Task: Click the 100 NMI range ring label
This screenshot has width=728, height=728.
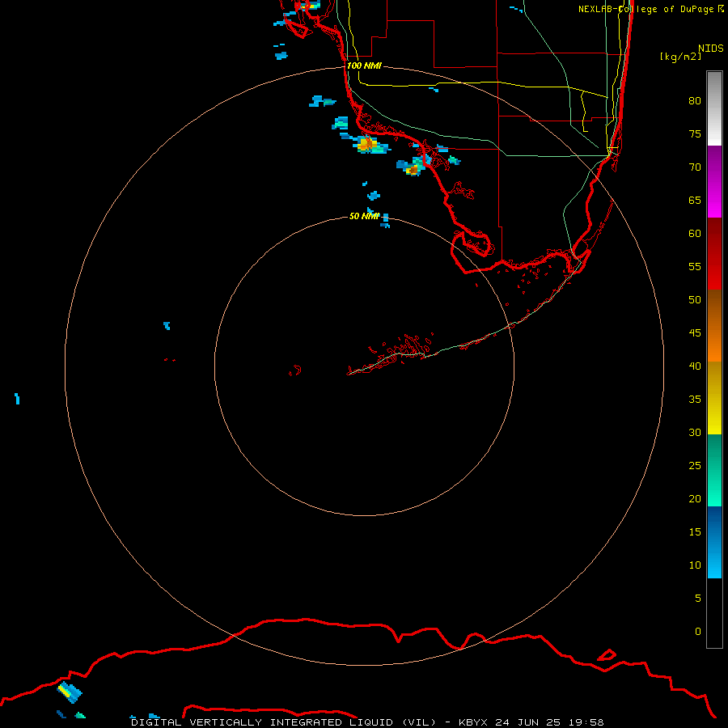Action: tap(364, 66)
